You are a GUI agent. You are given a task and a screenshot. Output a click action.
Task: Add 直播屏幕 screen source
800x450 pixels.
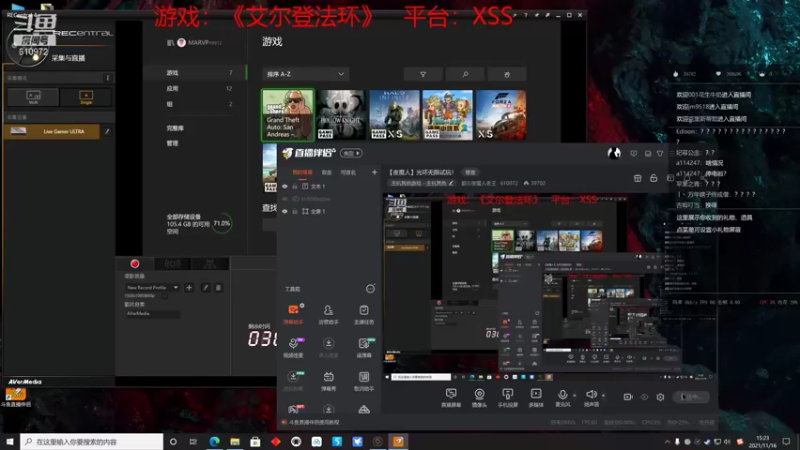451,397
